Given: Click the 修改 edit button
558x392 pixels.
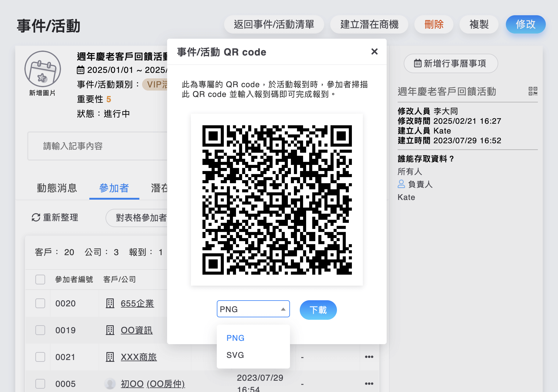Looking at the screenshot, I should point(526,24).
